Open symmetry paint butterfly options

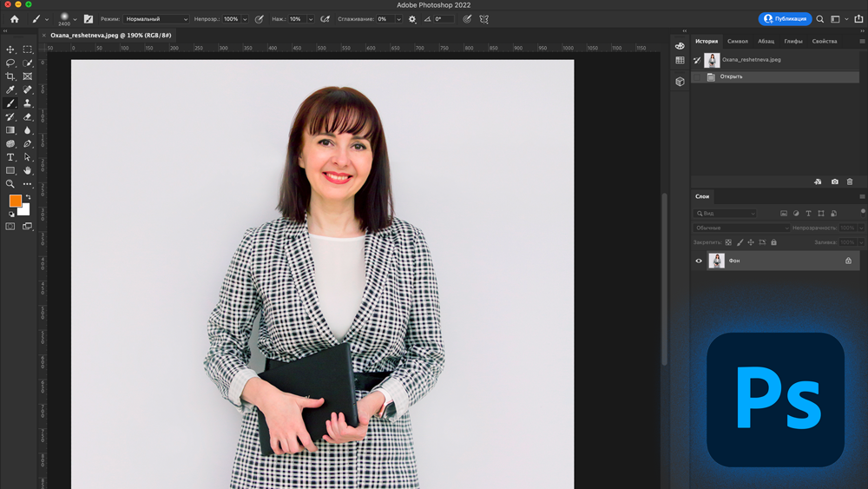(x=483, y=19)
